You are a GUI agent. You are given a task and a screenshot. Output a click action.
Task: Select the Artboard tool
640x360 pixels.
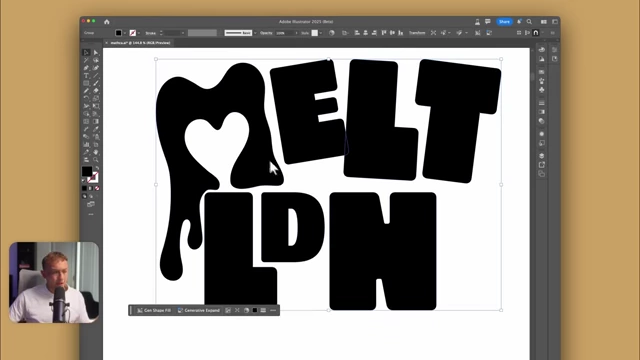96,144
